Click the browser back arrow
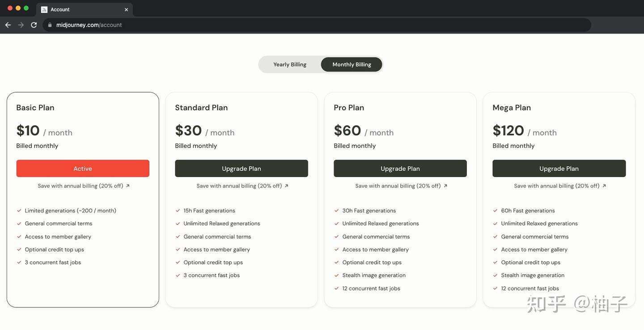Screen dimensions: 644x330 (8, 25)
